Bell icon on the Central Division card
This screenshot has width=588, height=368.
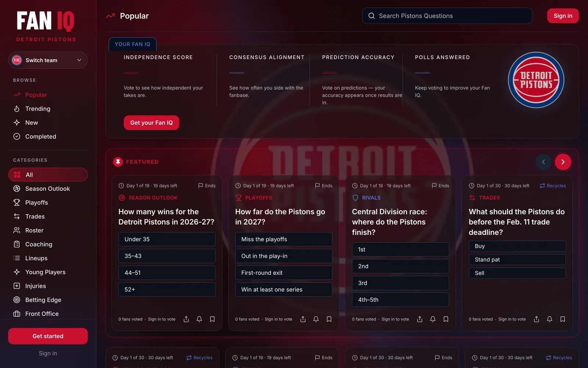pos(433,319)
